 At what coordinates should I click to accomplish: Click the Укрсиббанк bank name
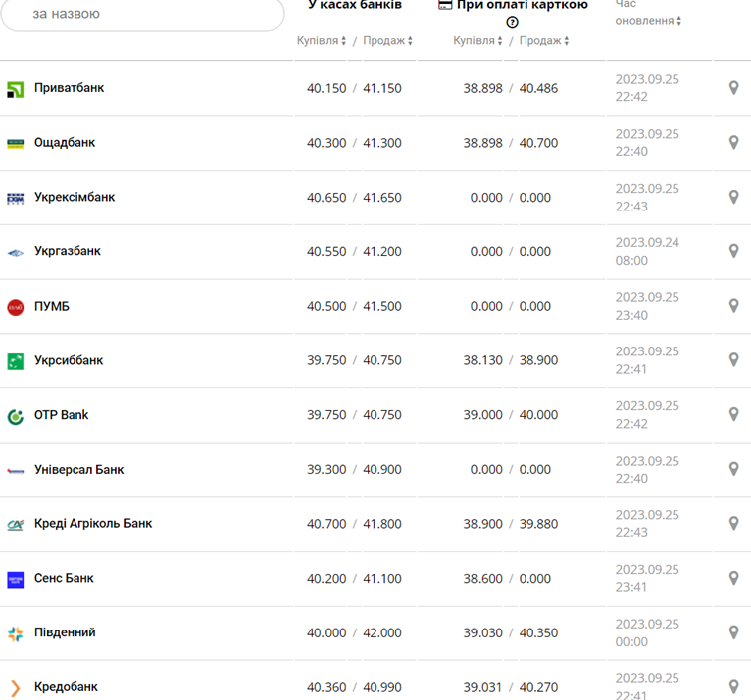[x=69, y=360]
